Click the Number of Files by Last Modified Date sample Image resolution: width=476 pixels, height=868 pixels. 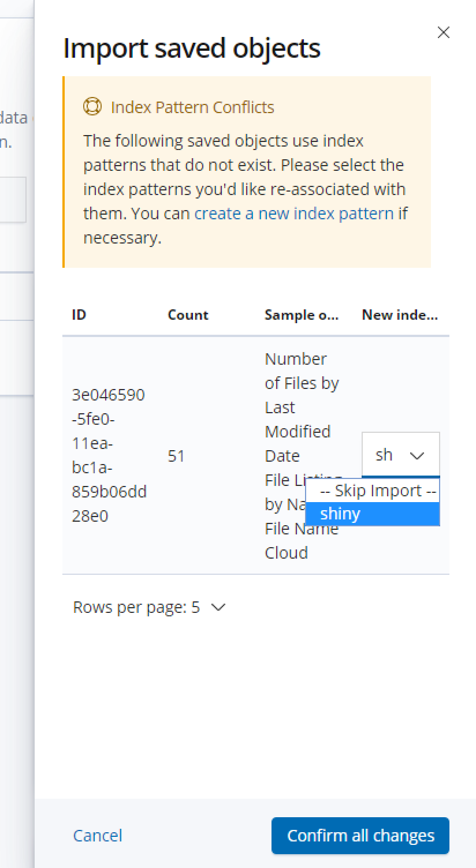297,407
